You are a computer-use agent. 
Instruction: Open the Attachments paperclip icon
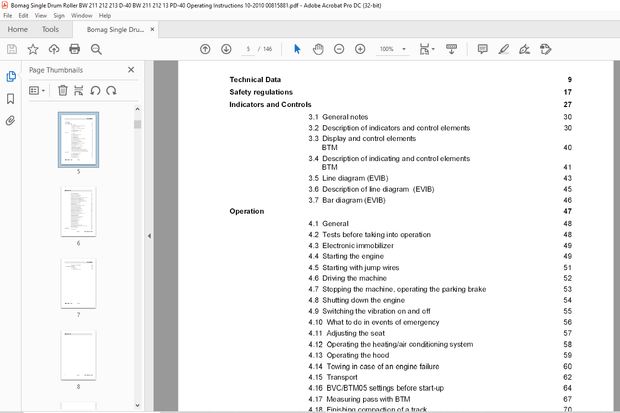pos(11,120)
